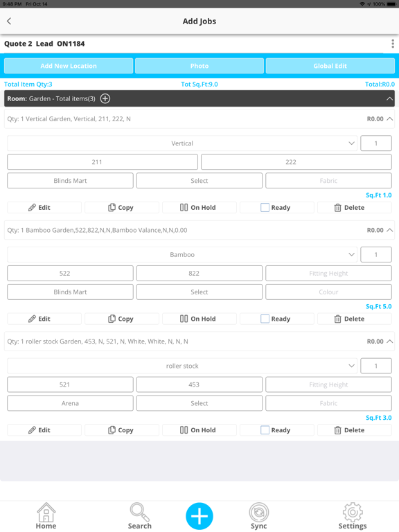
Task: Tap the blue plus add button
Action: [x=199, y=516]
